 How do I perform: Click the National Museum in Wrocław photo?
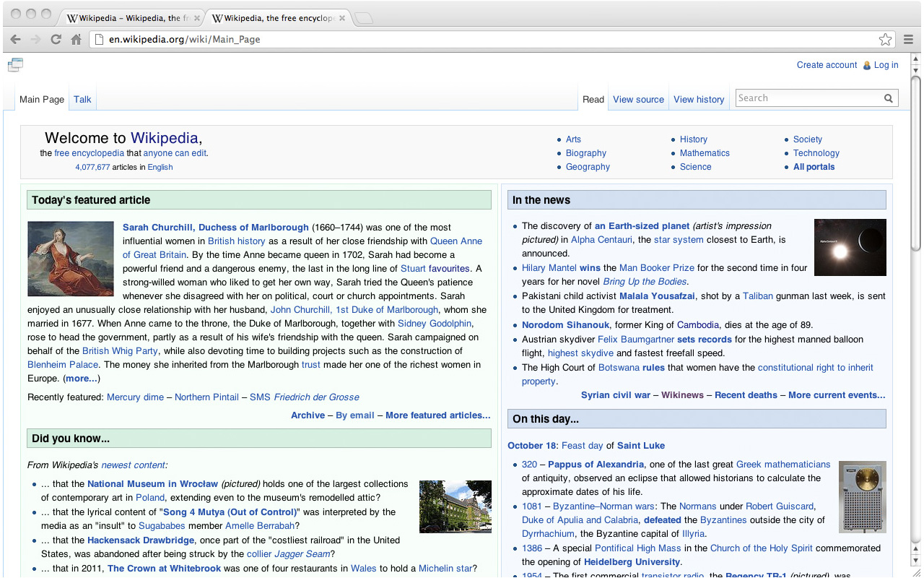tap(456, 506)
